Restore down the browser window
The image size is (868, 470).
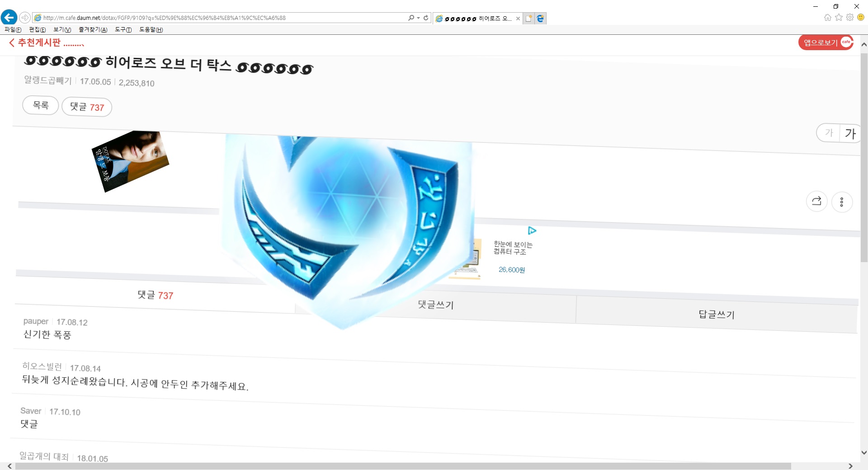(836, 6)
